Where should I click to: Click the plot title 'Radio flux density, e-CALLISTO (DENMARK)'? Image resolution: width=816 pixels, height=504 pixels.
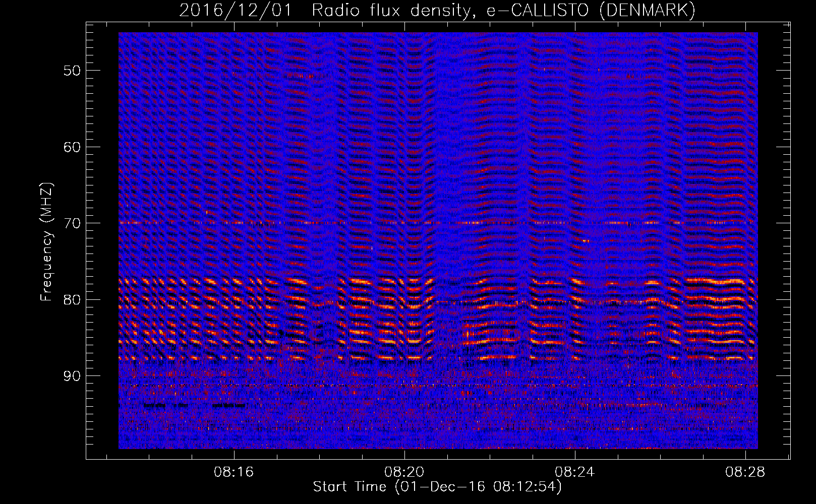pos(503,11)
